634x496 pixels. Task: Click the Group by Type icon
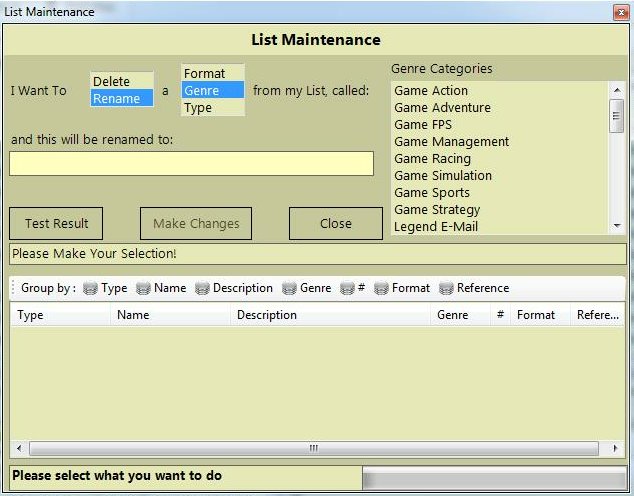click(90, 288)
